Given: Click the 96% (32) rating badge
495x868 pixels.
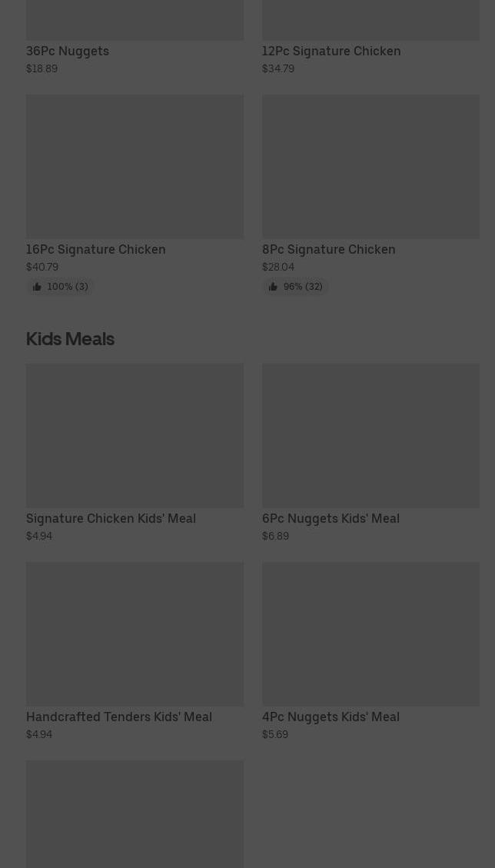Looking at the screenshot, I should [303, 287].
